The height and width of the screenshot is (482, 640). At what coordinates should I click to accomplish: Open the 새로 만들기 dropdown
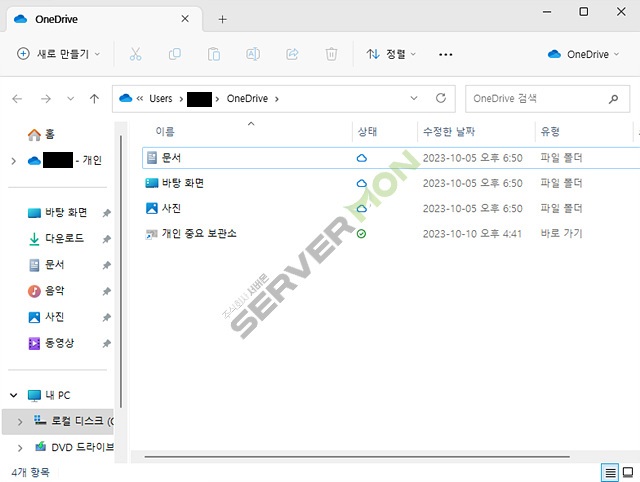coord(58,53)
